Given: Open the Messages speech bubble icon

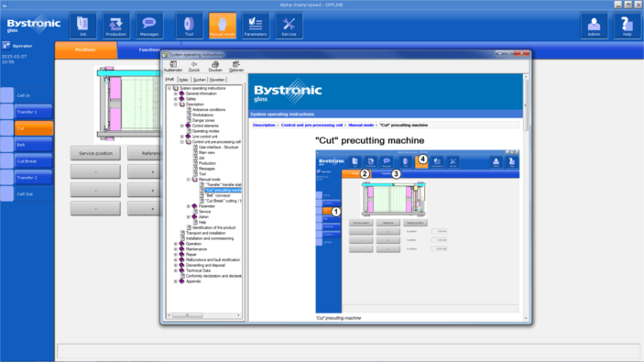Looking at the screenshot, I should 149,26.
